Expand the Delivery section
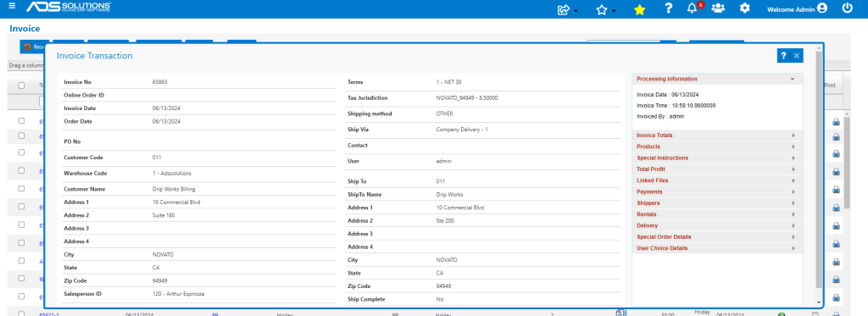This screenshot has width=868, height=316. pos(717,226)
